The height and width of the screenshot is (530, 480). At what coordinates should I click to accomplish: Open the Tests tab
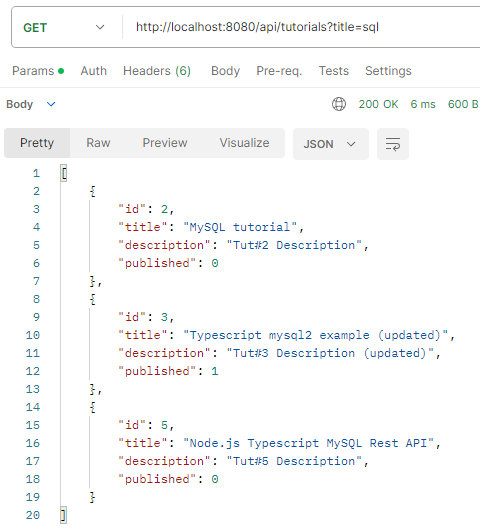coord(334,71)
